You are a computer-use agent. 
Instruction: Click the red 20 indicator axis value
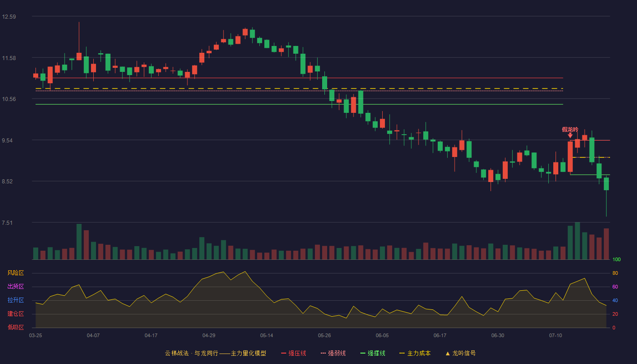click(615, 314)
